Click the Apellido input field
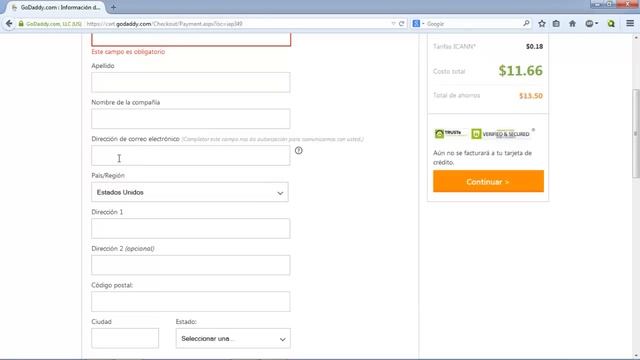The width and height of the screenshot is (640, 360). pos(191,82)
